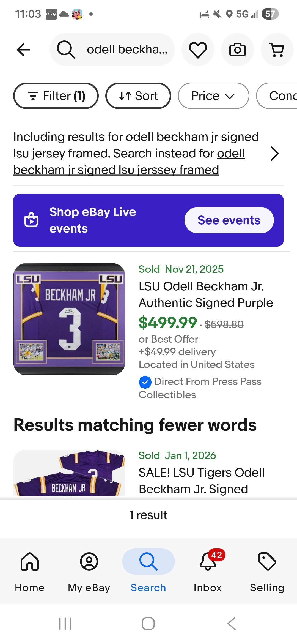Expand the Price dropdown
Screen dimensions: 297x644
213,96
